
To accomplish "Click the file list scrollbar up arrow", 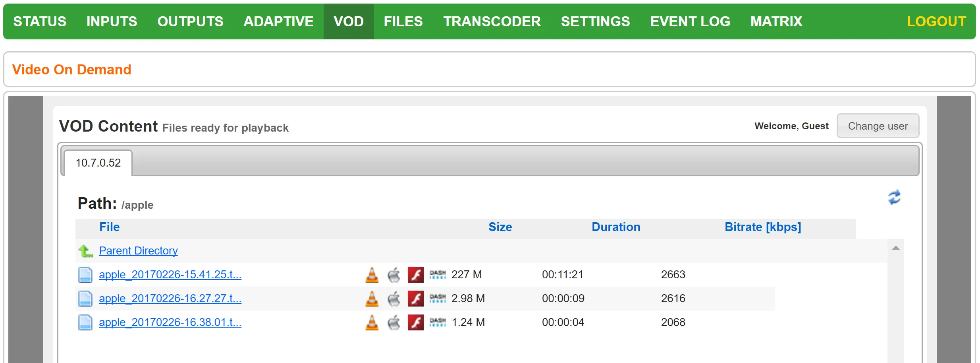I will pos(895,248).
